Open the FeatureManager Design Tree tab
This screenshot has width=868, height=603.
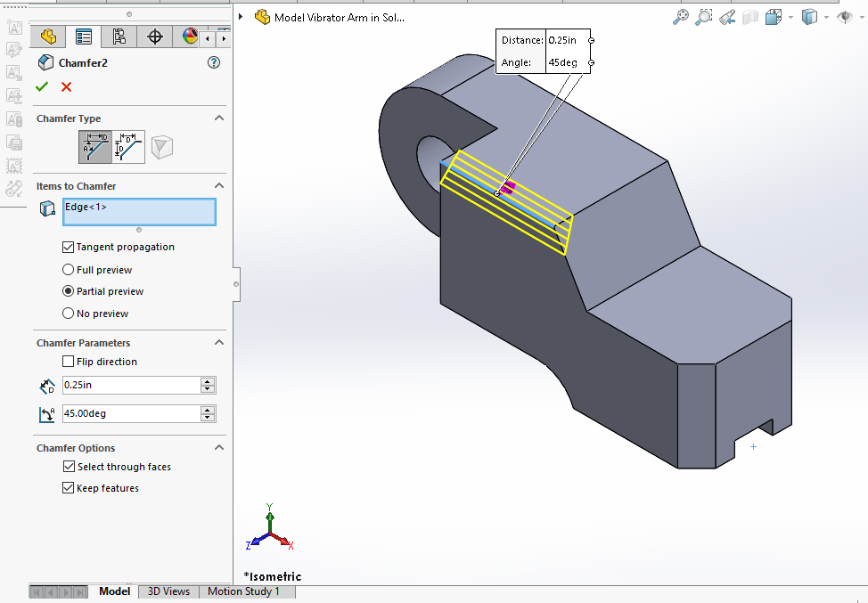48,37
